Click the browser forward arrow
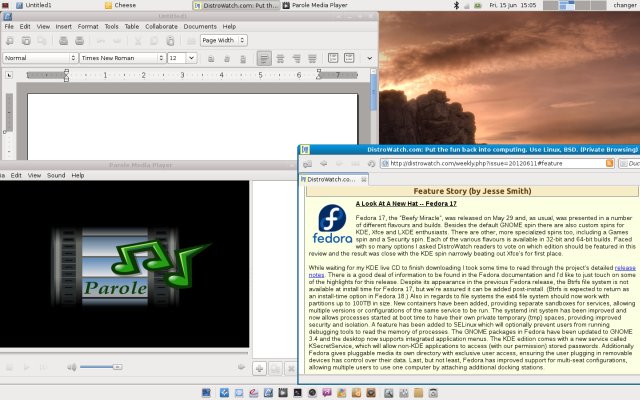This screenshot has height=400, width=640. click(x=339, y=163)
